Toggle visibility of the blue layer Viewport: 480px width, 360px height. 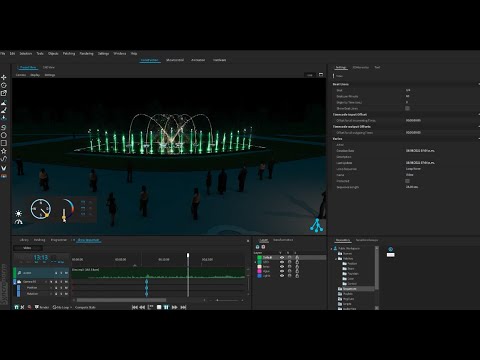click(282, 276)
